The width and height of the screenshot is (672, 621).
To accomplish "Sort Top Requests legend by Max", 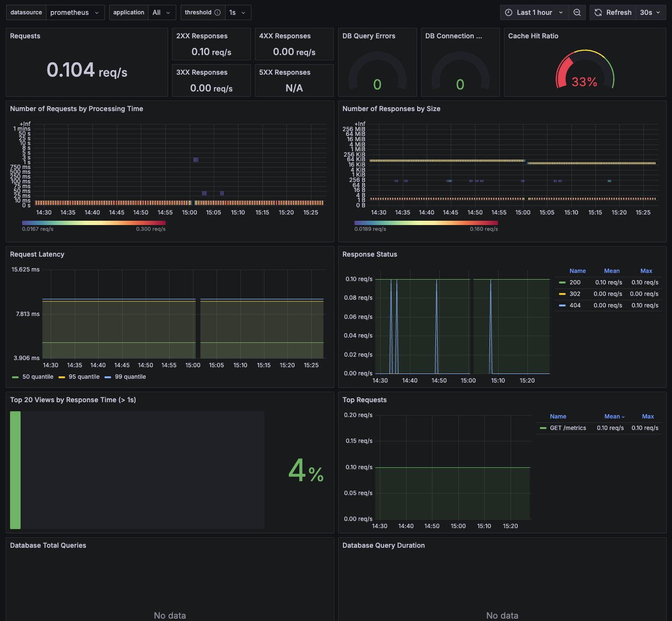I will click(x=648, y=417).
